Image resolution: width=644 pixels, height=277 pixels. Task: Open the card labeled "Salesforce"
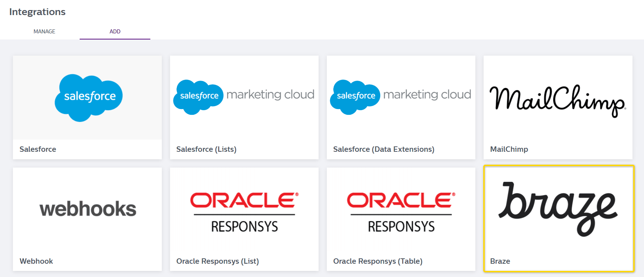click(x=38, y=149)
